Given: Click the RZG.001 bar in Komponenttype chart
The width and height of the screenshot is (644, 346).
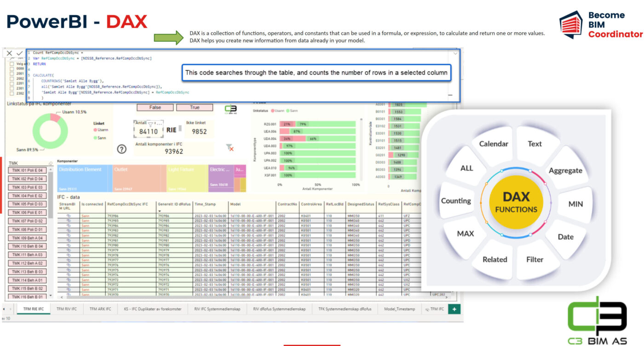Looking at the screenshot, I should pos(317,124).
